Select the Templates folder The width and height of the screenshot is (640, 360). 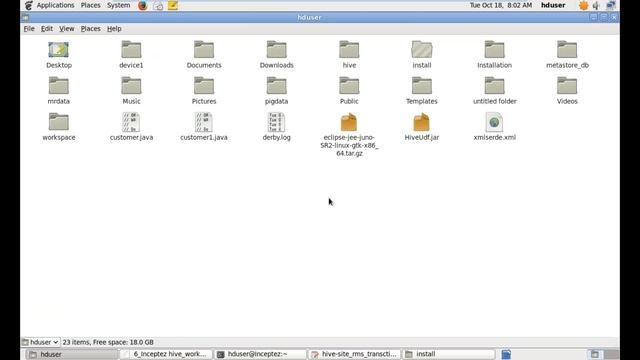[422, 86]
